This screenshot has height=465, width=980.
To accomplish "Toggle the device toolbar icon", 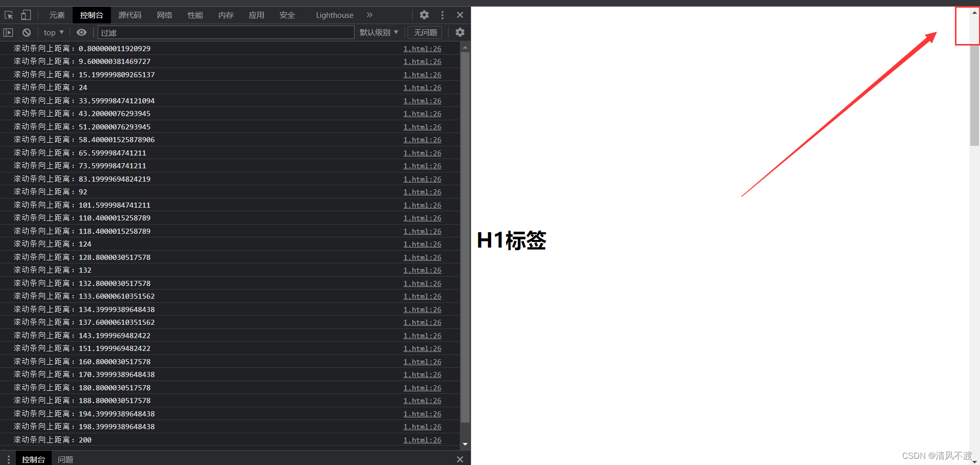I will point(26,15).
